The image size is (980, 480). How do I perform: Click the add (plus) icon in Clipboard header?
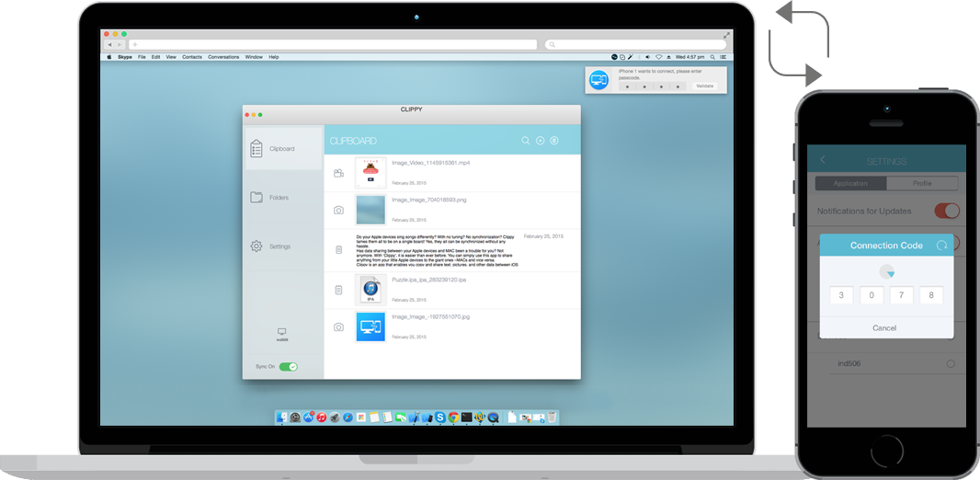[x=541, y=141]
